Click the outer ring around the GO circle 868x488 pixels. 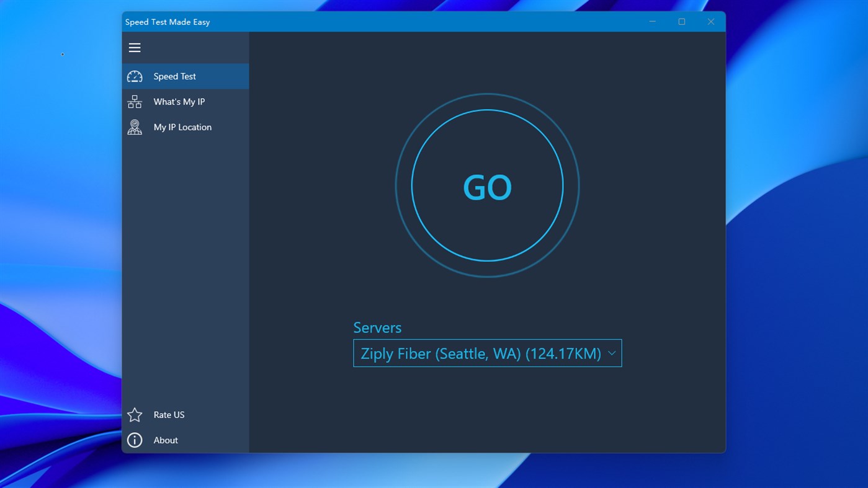[x=487, y=95]
